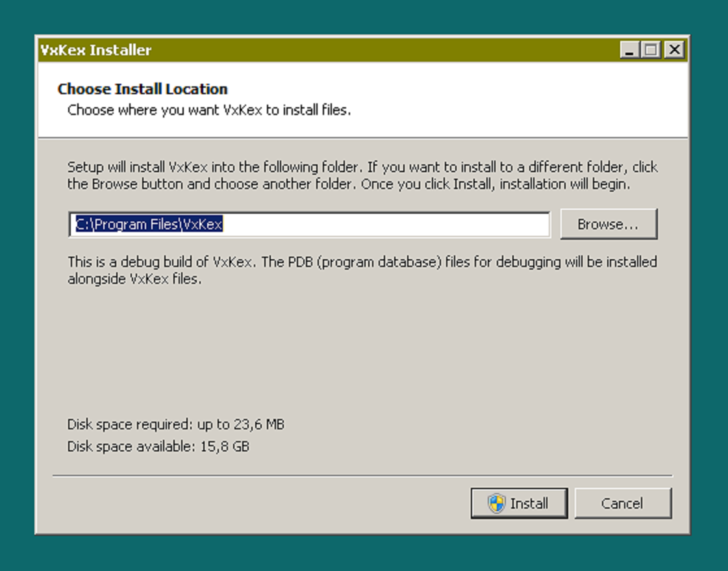Open the Browse folder dialog

(609, 224)
